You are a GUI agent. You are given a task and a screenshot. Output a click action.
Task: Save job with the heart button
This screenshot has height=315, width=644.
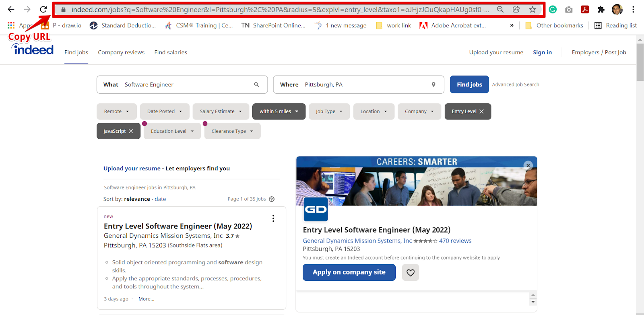(411, 272)
